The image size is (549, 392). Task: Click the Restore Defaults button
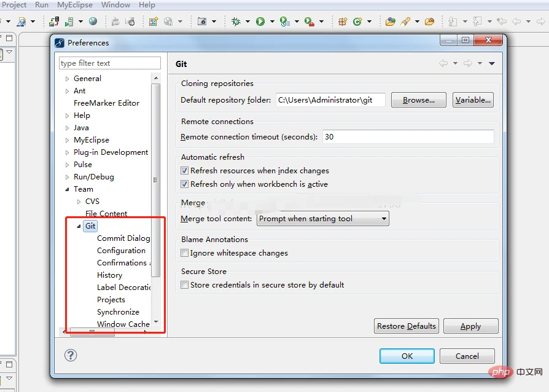tap(406, 326)
